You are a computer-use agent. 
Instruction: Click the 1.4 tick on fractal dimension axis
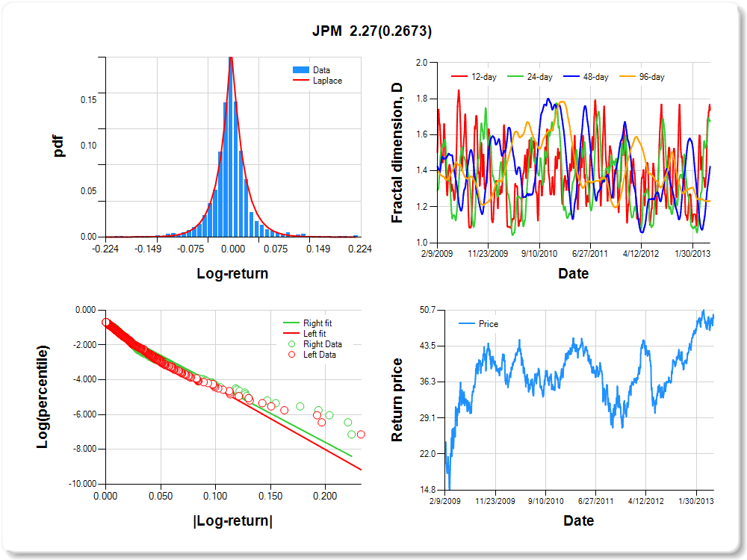(x=421, y=170)
